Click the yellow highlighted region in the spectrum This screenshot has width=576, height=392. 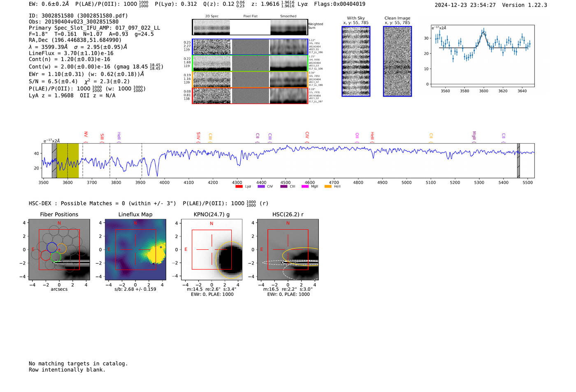pyautogui.click(x=67, y=161)
